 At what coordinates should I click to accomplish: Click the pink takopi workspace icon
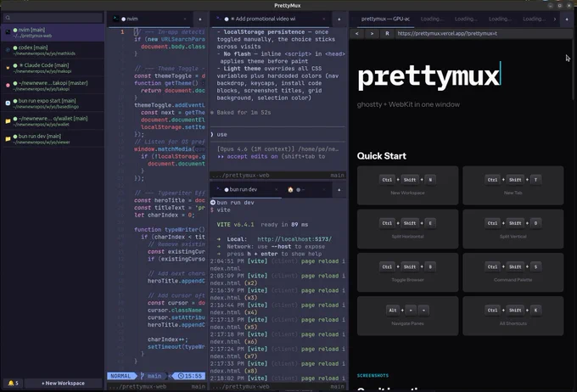pos(8,86)
